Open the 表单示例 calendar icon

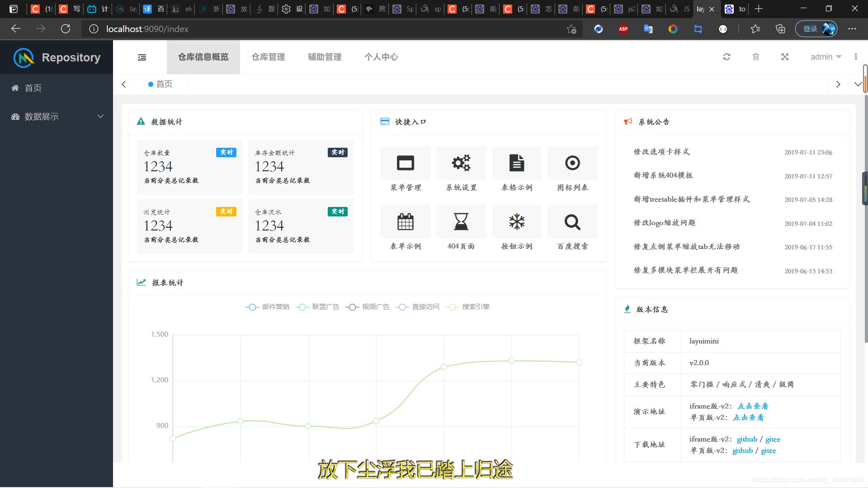405,222
